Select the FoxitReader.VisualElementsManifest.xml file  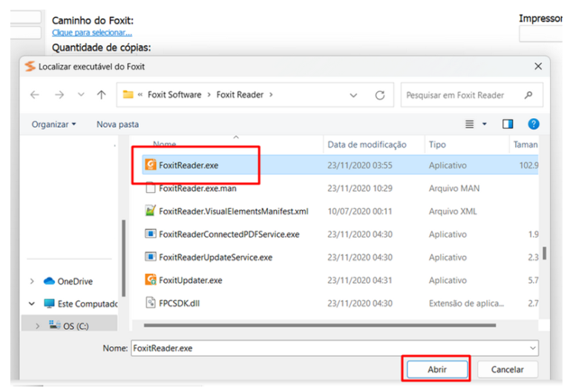(233, 212)
